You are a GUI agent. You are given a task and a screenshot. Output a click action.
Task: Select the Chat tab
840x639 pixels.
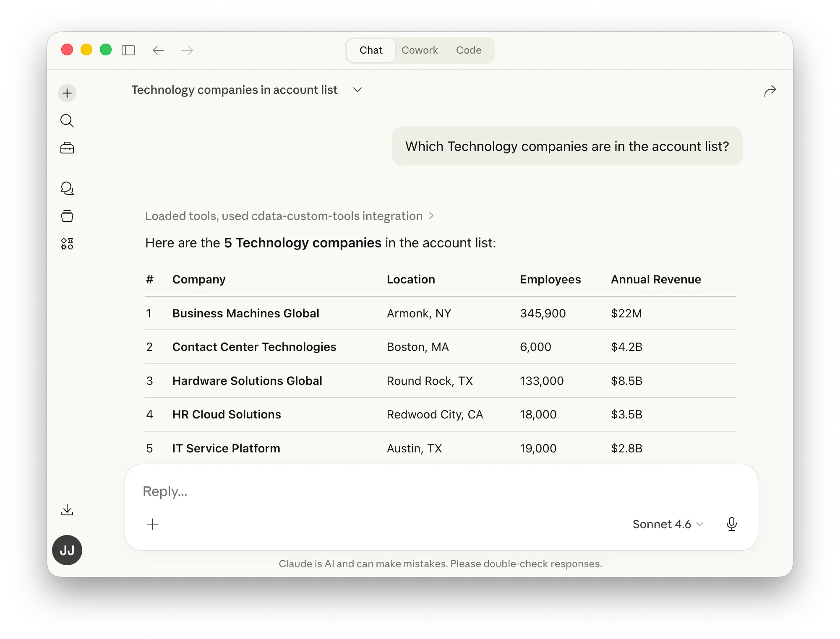tap(371, 50)
